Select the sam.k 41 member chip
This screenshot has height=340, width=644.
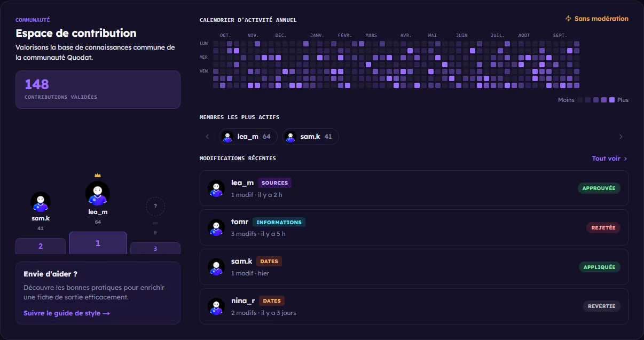(x=310, y=137)
